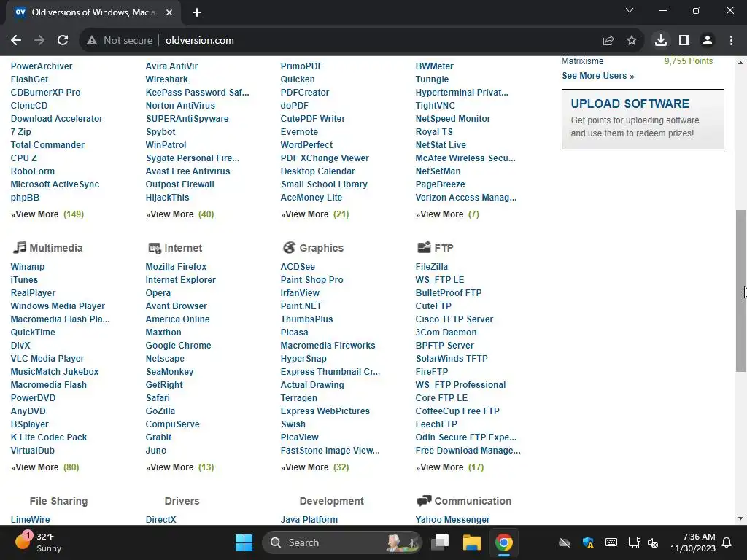747x560 pixels.
Task: Open Chrome three-dot menu
Action: coord(731,41)
